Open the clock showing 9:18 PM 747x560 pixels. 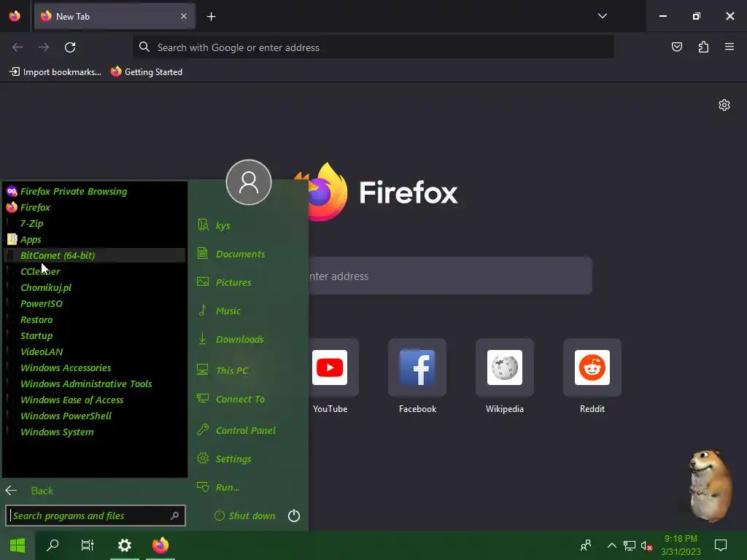tap(681, 545)
